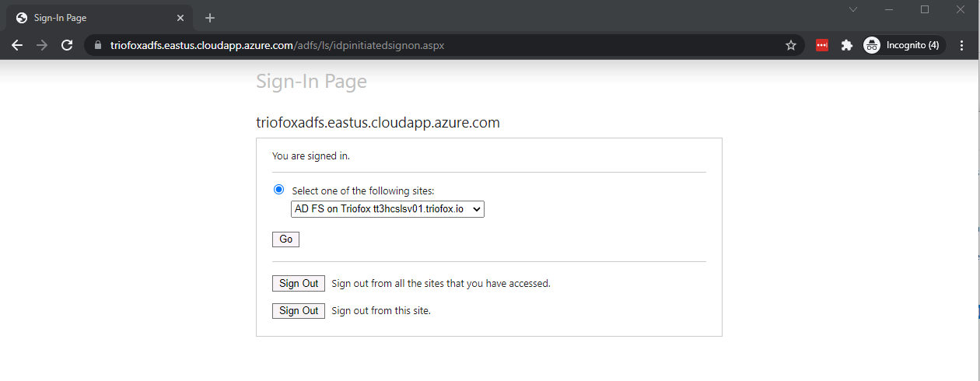Image resolution: width=980 pixels, height=381 pixels.
Task: Click the padlock site info icon
Action: tap(97, 45)
